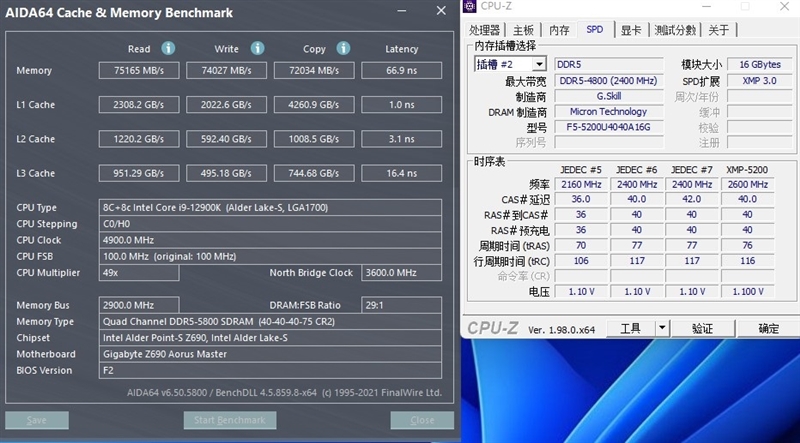Click the 确定 button in CPU-Z
The image size is (800, 443).
click(768, 328)
